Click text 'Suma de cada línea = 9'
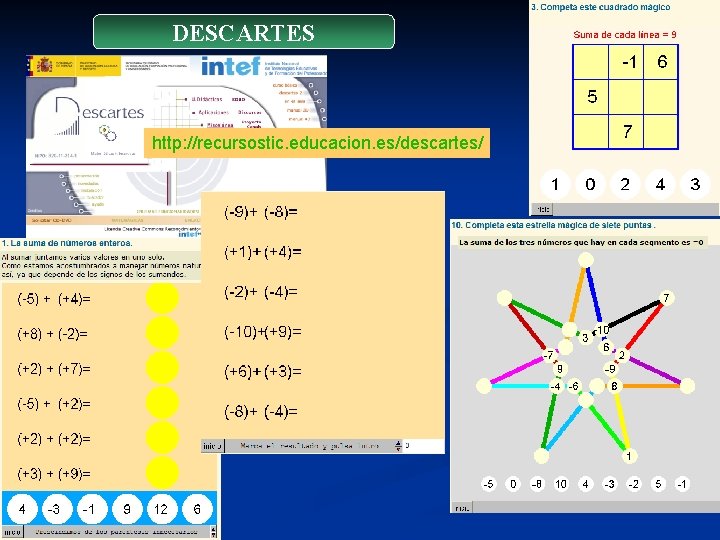 coord(625,34)
